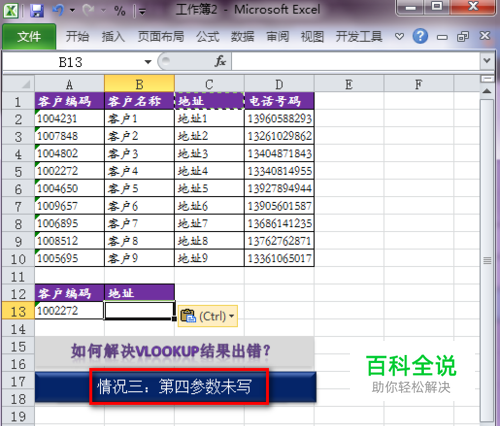Switch to the 插入 ribbon tab
The width and height of the screenshot is (500, 426).
coord(113,36)
